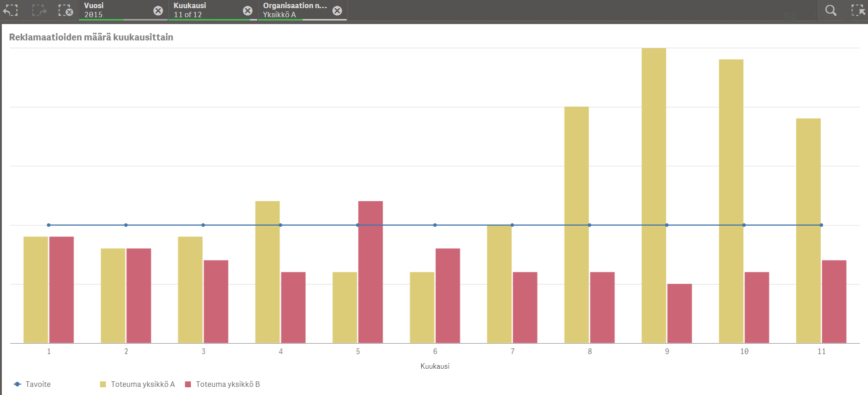Click Tavoite line point at month 3

(x=203, y=225)
